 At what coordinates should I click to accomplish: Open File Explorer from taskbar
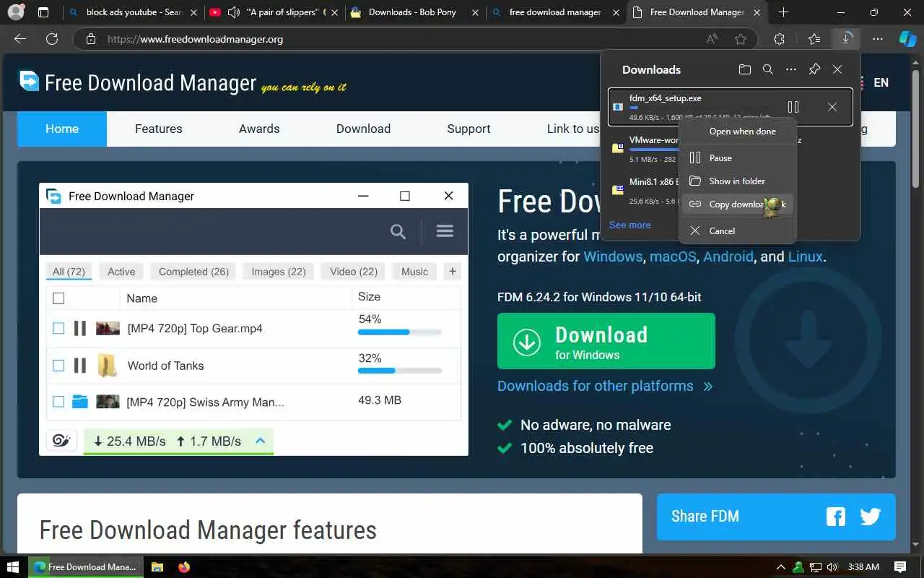point(157,567)
